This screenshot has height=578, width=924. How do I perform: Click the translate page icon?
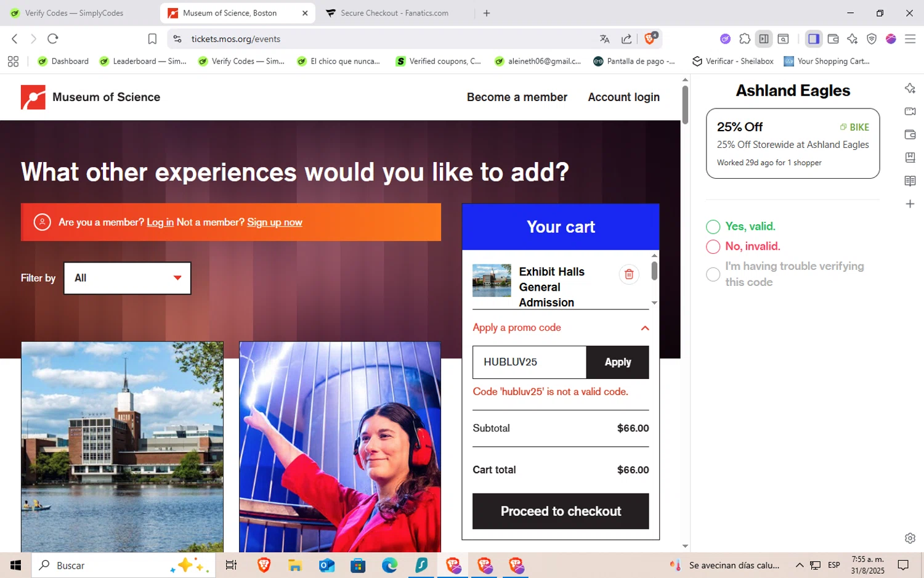(604, 39)
